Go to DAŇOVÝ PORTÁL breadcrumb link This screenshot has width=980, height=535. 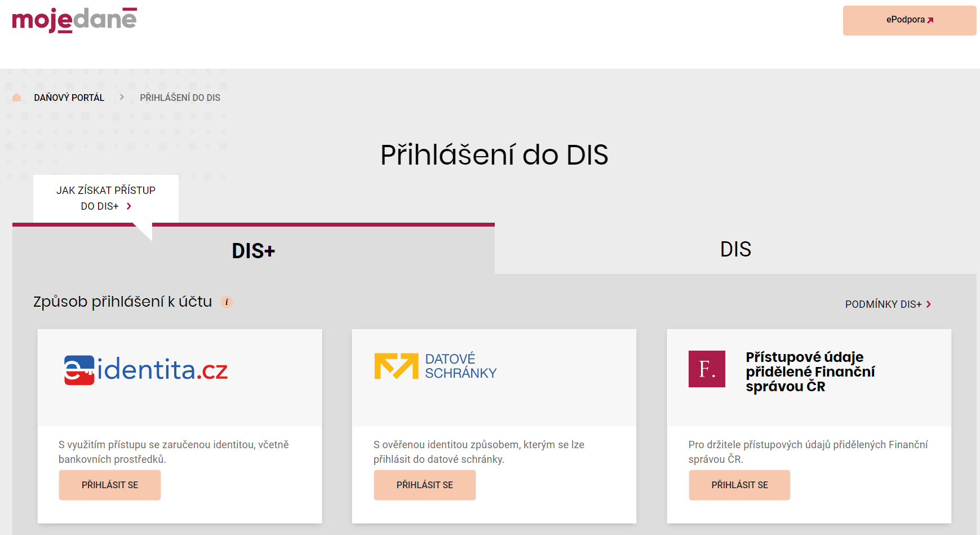coord(69,98)
